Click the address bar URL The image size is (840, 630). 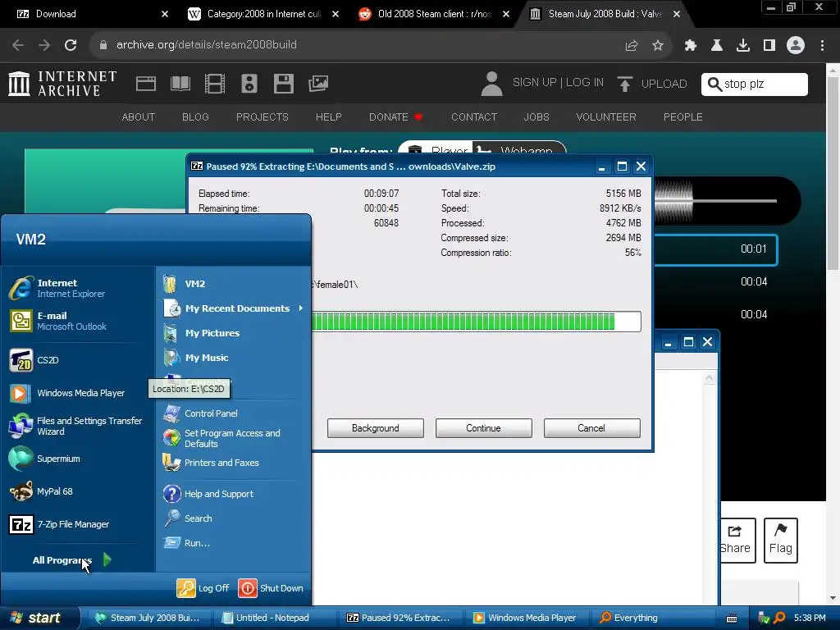coord(206,45)
